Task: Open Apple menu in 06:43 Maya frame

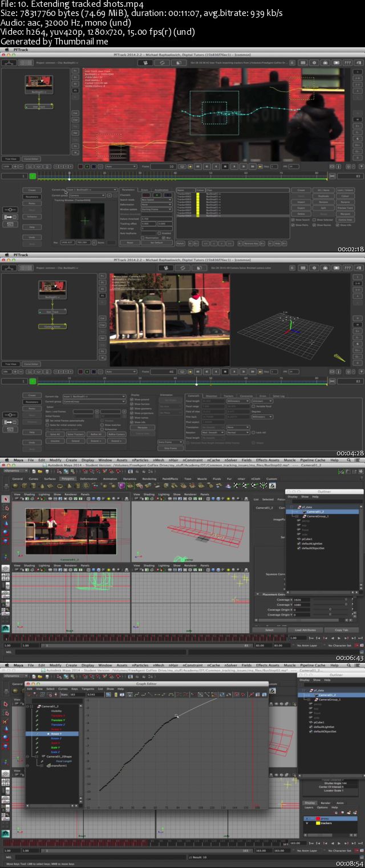Action: click(7, 460)
